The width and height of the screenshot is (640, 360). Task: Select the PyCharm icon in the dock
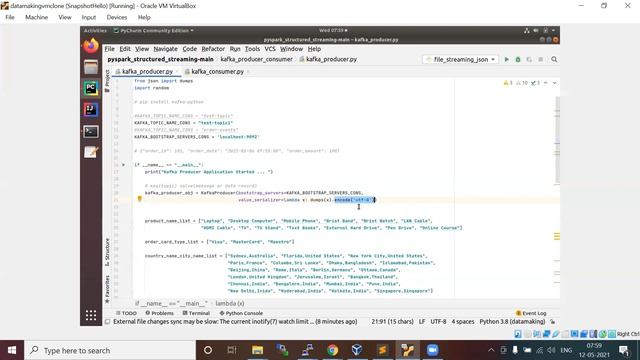pos(91,88)
